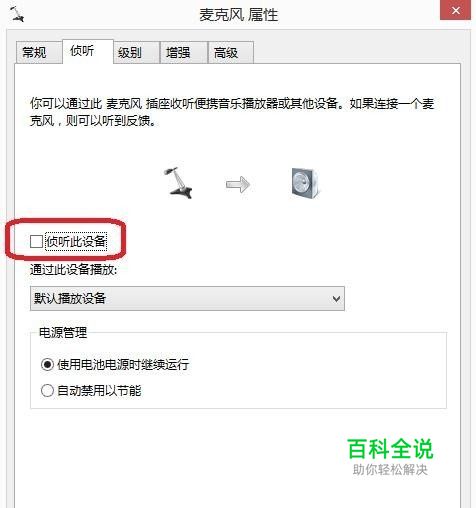Select 使用电池电源时继续运行 radio option
This screenshot has height=508, width=476.
(47, 364)
